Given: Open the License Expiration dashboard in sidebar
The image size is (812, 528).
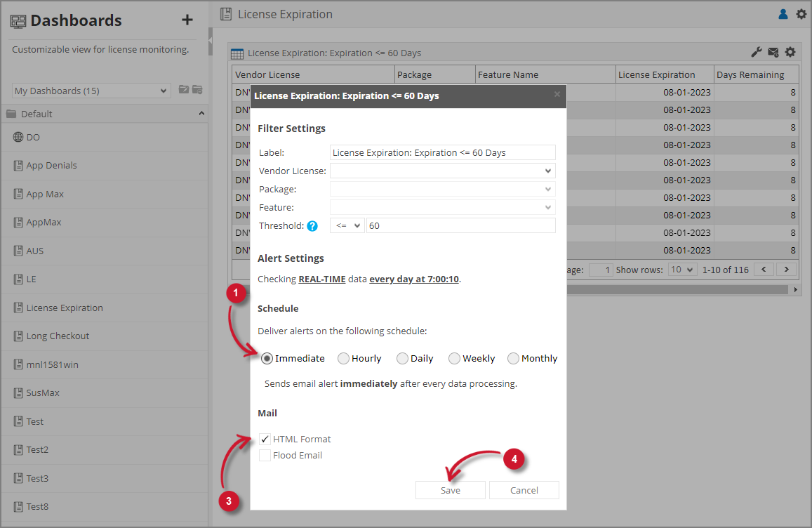Looking at the screenshot, I should (105, 308).
